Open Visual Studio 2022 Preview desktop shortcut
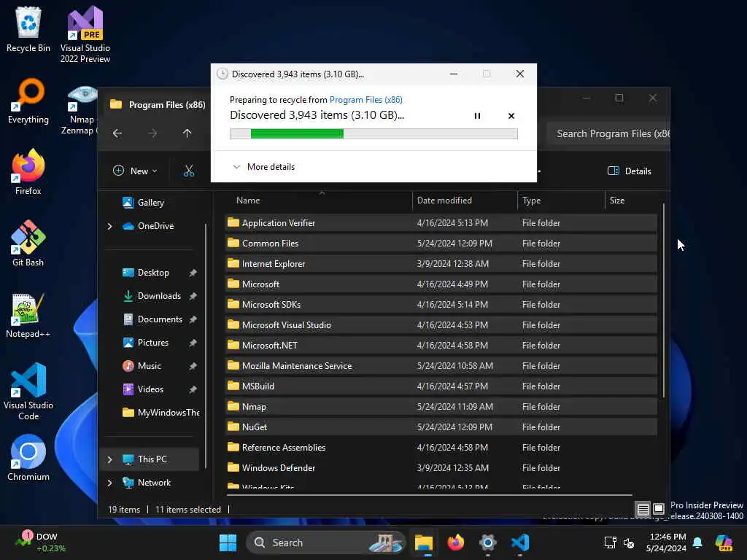The width and height of the screenshot is (747, 560). (x=85, y=34)
